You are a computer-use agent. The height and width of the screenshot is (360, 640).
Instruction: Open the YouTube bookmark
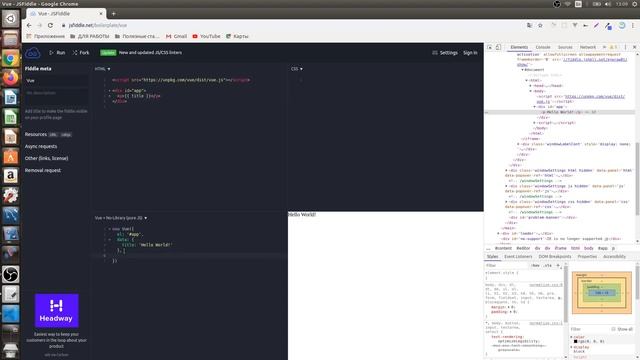[x=206, y=36]
